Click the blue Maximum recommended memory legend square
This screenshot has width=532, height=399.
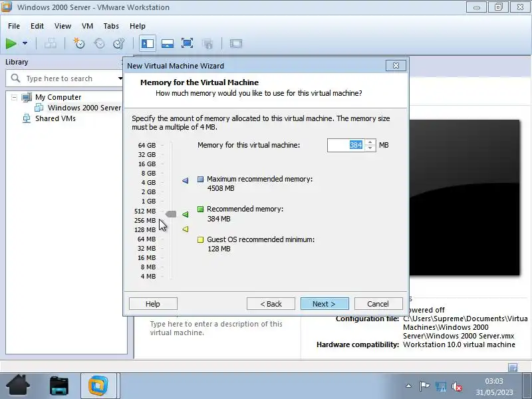201,179
